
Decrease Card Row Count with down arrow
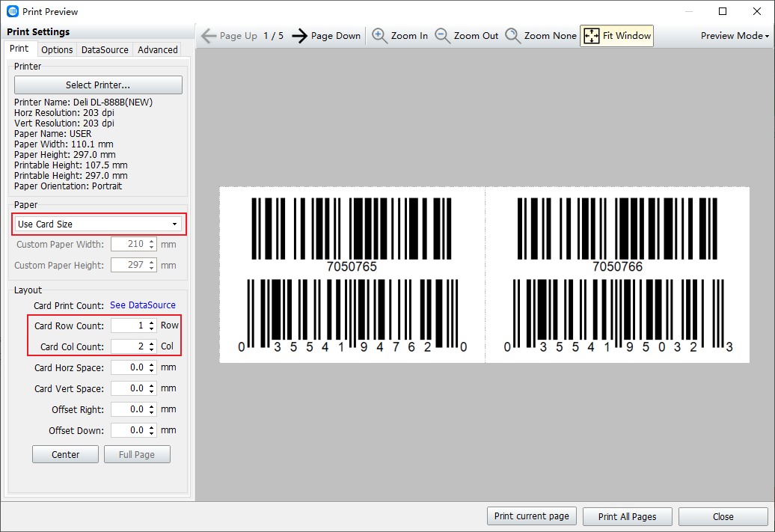pos(152,328)
